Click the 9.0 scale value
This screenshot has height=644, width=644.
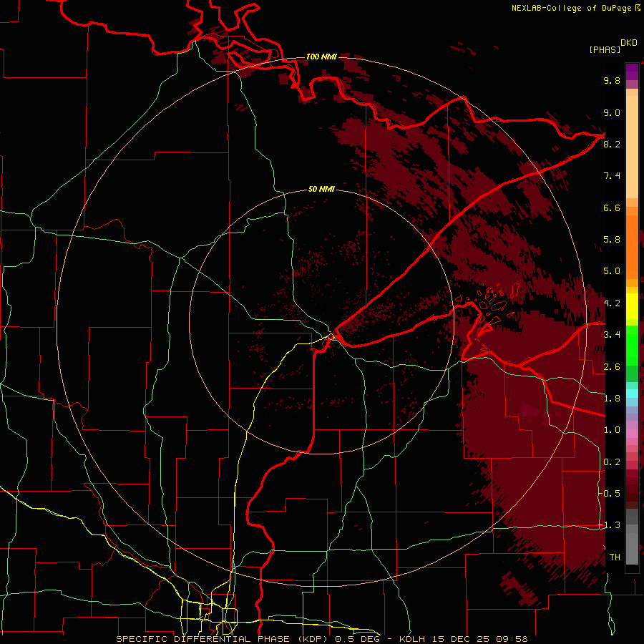tap(612, 112)
